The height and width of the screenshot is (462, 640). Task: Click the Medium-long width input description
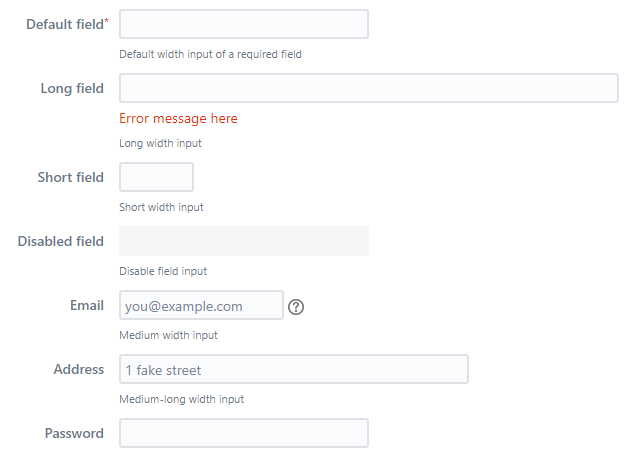coord(182,399)
